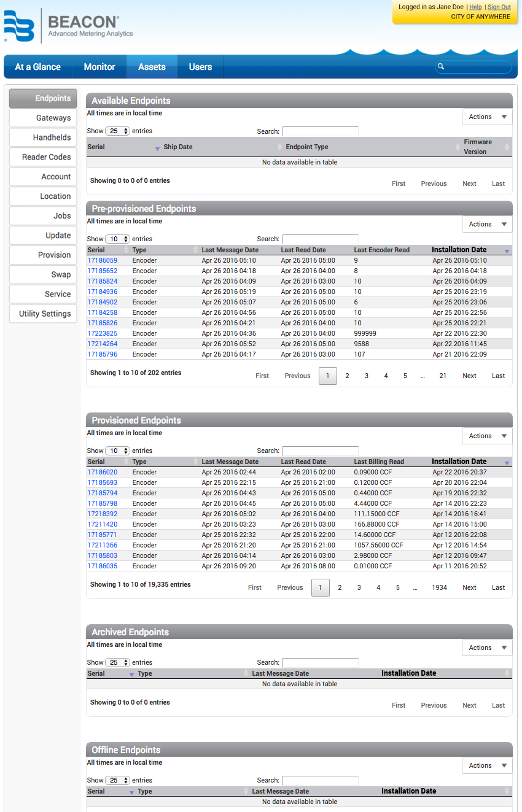The image size is (522, 812).
Task: Sort Pre-provisioned Endpoints by Installation Date arrow
Action: [x=507, y=249]
